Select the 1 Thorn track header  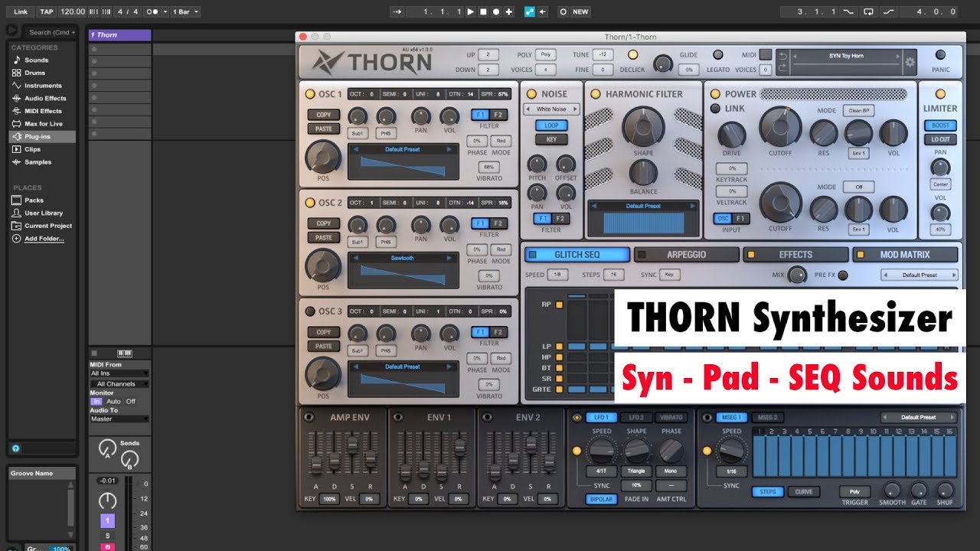(x=119, y=35)
